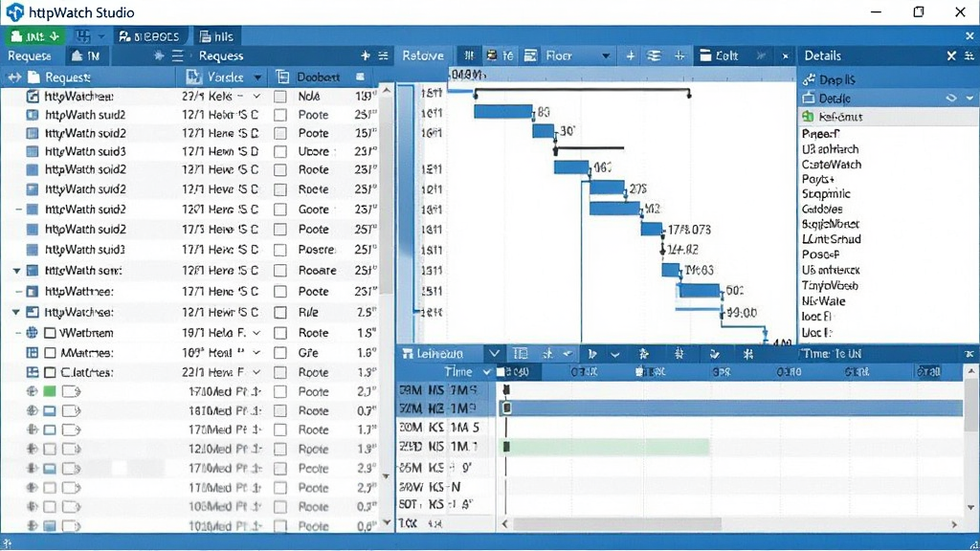Click options icon in Details header
The width and height of the screenshot is (980, 551).
969,55
